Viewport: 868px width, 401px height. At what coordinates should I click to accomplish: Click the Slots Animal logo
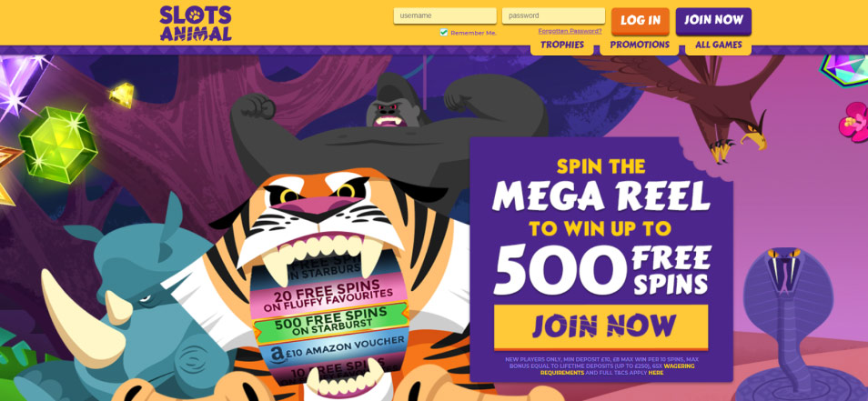tap(196, 24)
